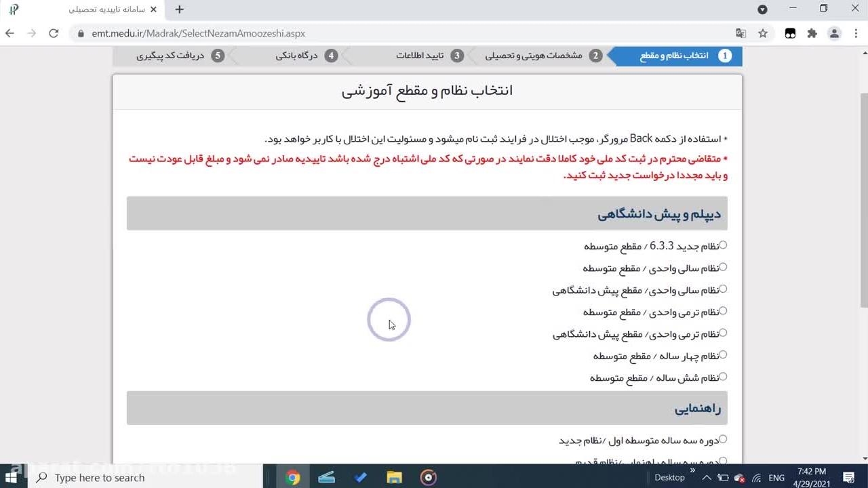Screen dimensions: 868x488
Task: Click the browser back arrow
Action: (x=9, y=33)
